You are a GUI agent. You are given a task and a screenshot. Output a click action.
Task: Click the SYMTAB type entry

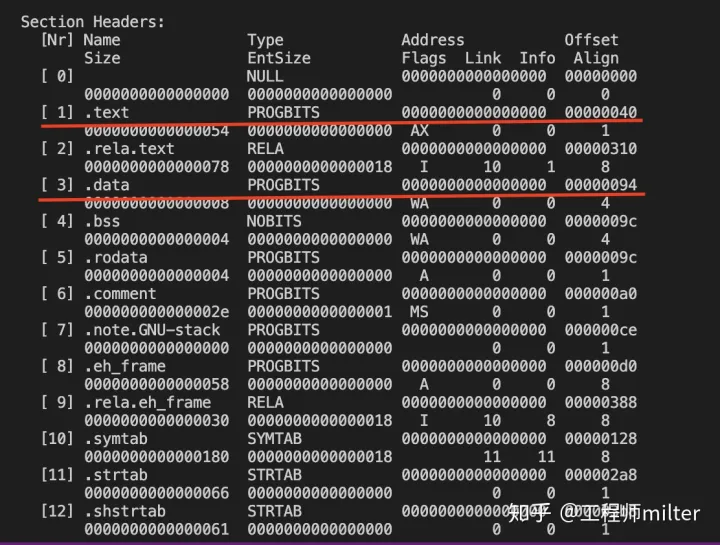274,439
